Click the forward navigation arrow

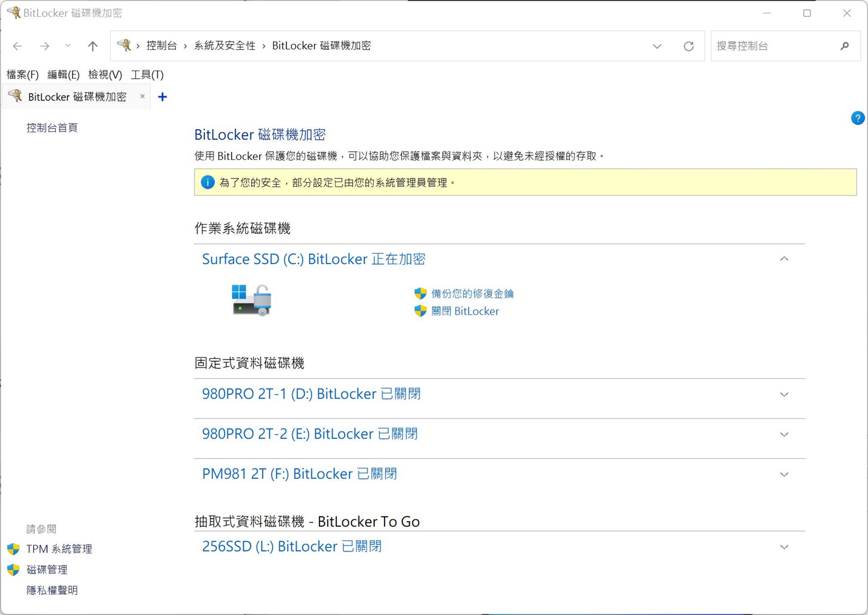coord(44,46)
